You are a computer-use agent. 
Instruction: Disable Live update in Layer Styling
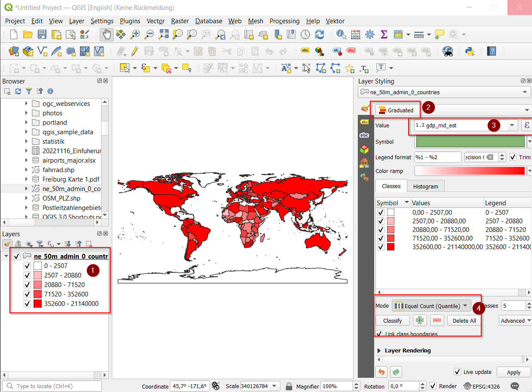pyautogui.click(x=457, y=372)
